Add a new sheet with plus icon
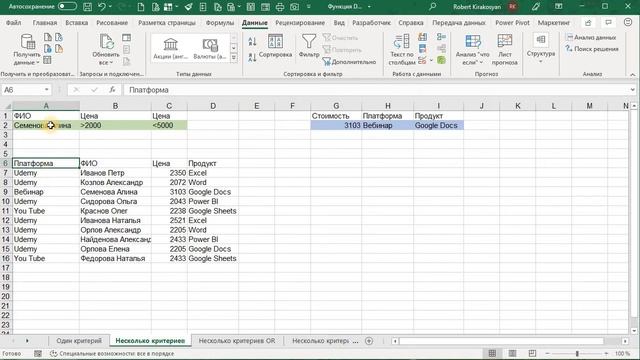The image size is (640, 360). coord(369,341)
